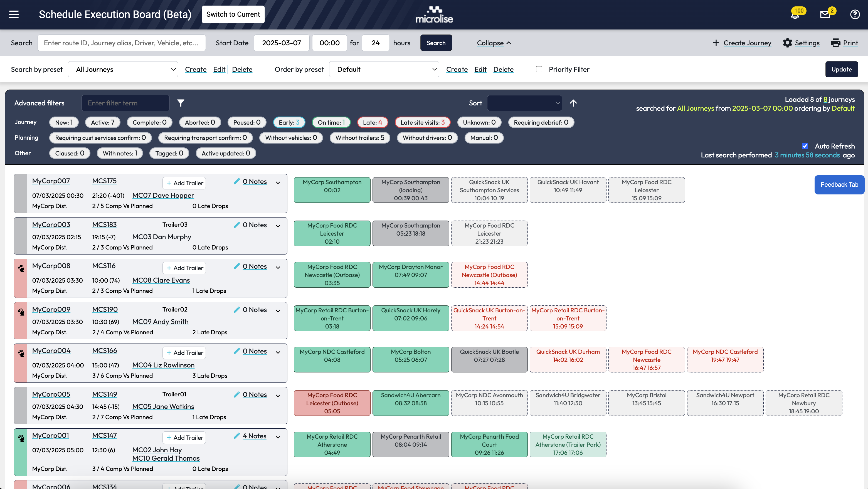The width and height of the screenshot is (868, 489).
Task: Apply the advanced filter funnel icon
Action: (x=181, y=103)
